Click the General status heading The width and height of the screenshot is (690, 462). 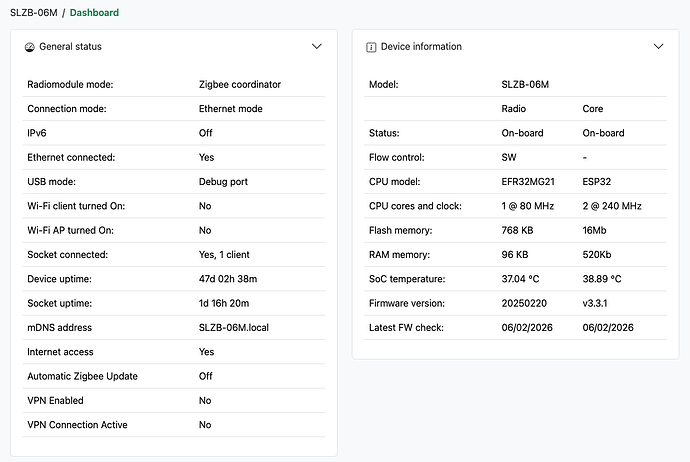[x=70, y=46]
